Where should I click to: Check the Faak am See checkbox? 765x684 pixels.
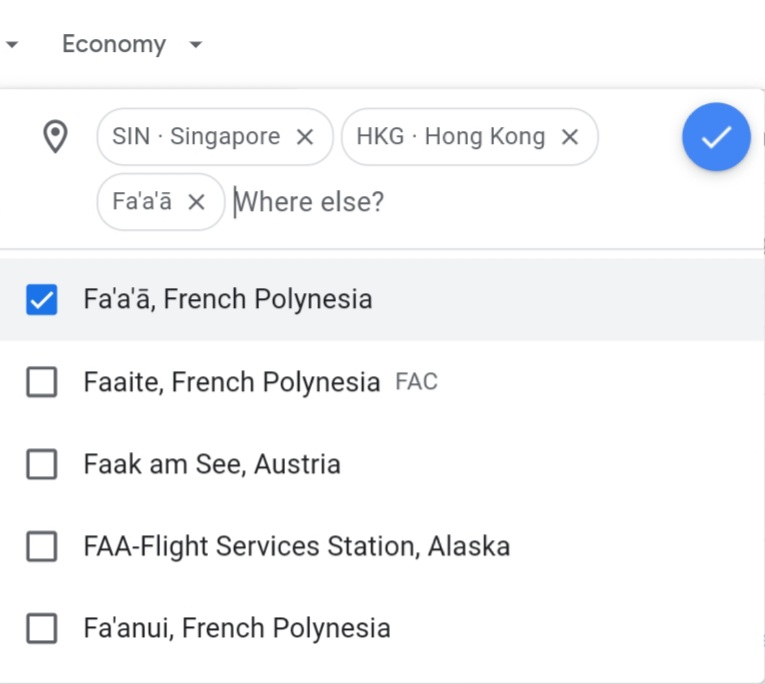click(x=41, y=464)
